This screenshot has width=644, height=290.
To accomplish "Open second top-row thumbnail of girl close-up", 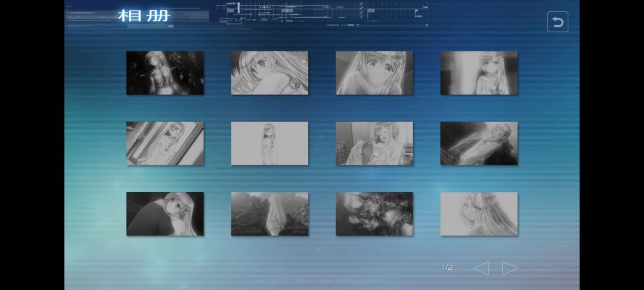I will coord(270,73).
